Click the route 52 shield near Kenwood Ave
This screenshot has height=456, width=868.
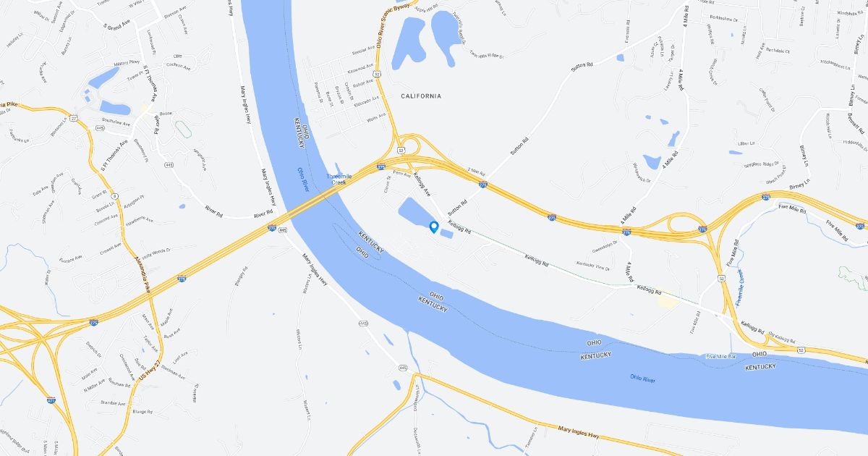pos(378,73)
